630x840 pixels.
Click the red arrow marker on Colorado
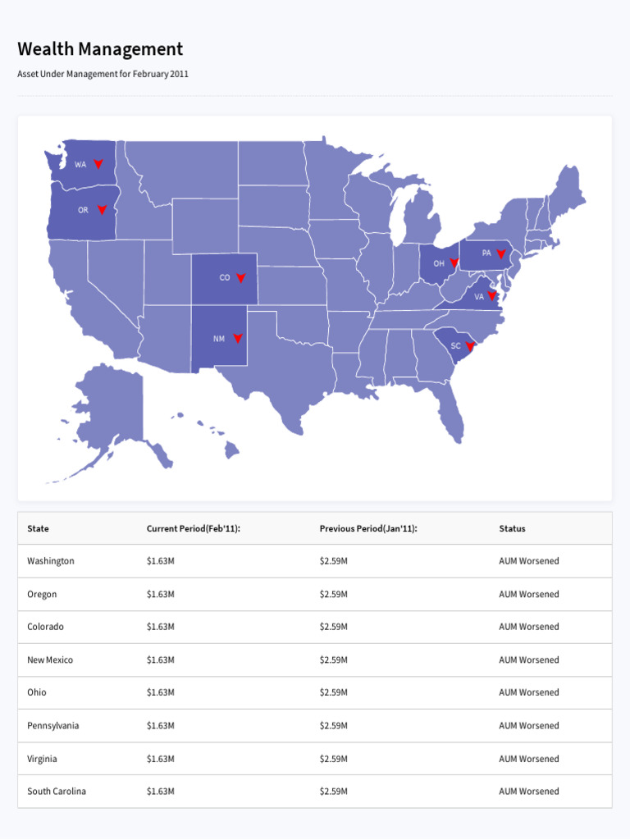point(241,278)
